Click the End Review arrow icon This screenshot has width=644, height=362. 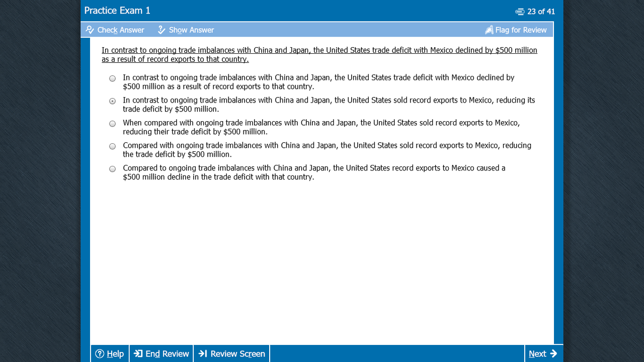[x=138, y=353]
